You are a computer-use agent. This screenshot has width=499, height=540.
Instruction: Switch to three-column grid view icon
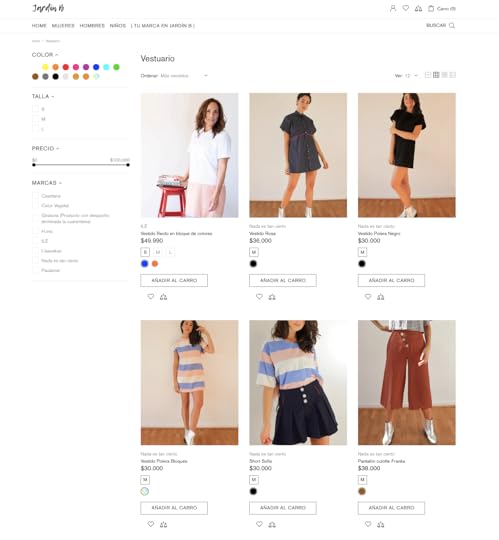(x=436, y=75)
